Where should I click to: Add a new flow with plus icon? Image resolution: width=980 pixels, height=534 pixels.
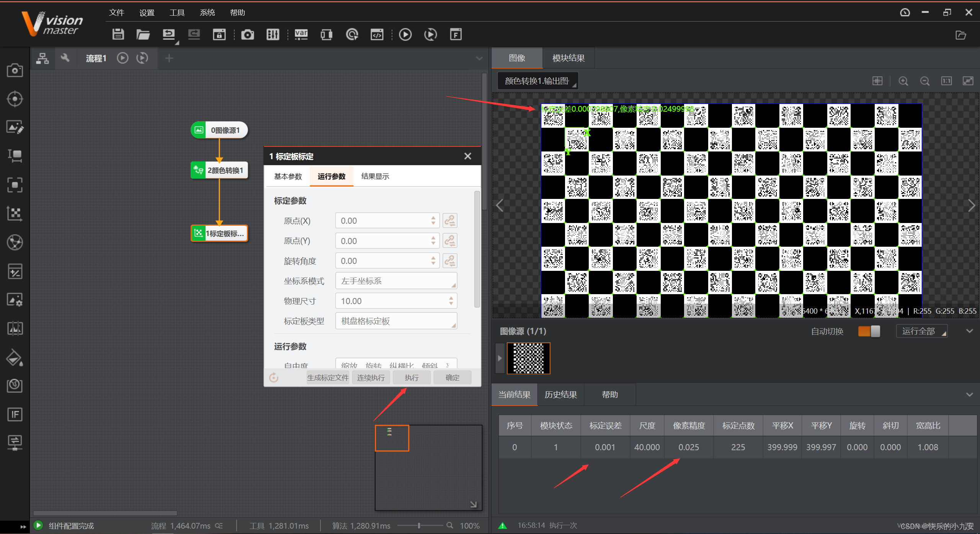(169, 58)
